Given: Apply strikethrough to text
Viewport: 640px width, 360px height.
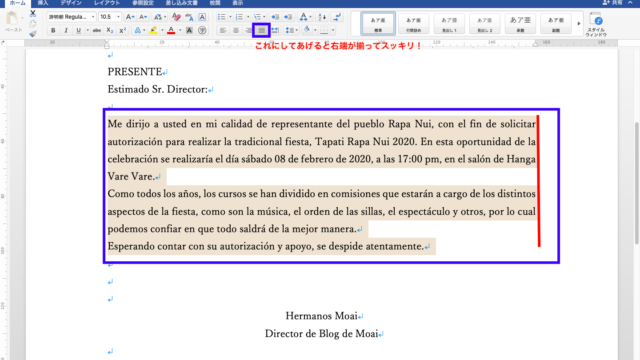Looking at the screenshot, I should (x=97, y=30).
